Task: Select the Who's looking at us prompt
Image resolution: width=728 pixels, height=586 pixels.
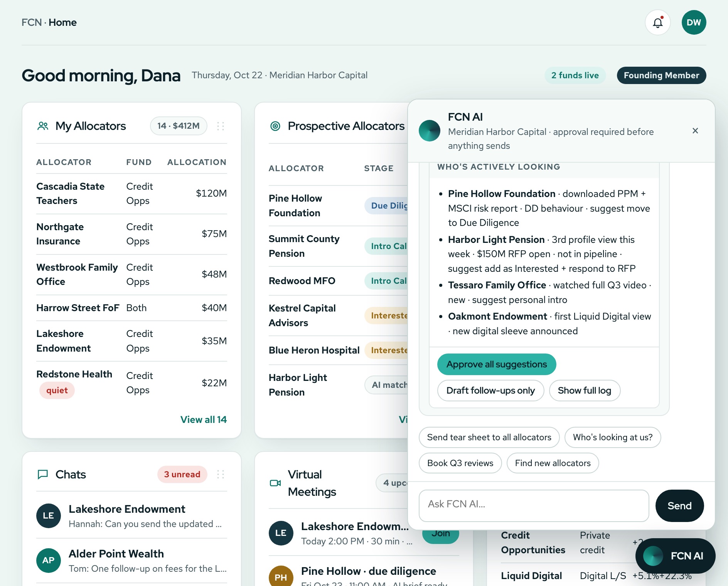Action: (x=613, y=437)
